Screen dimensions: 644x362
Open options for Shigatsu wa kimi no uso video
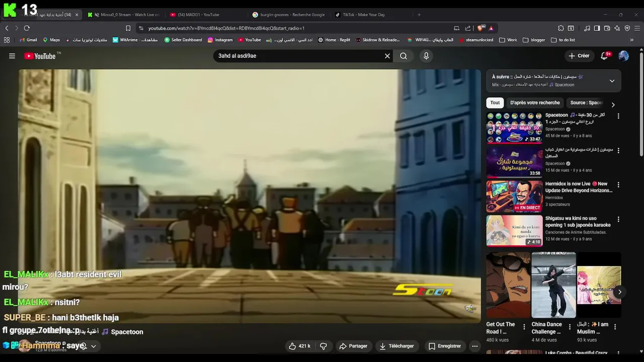tap(618, 219)
